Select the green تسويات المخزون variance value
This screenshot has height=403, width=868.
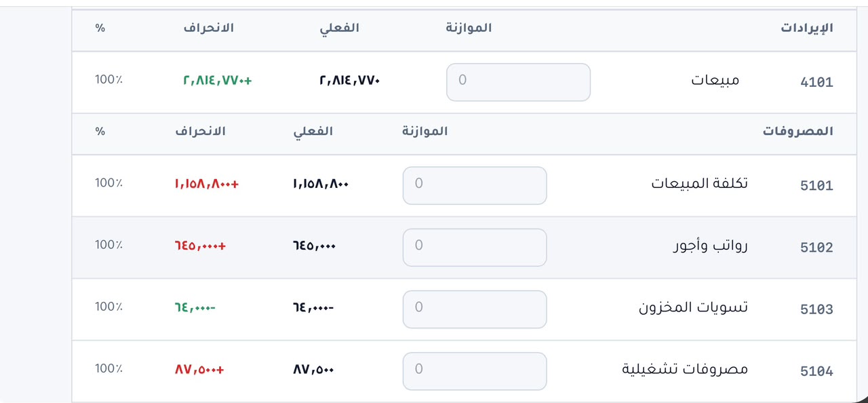(x=195, y=307)
